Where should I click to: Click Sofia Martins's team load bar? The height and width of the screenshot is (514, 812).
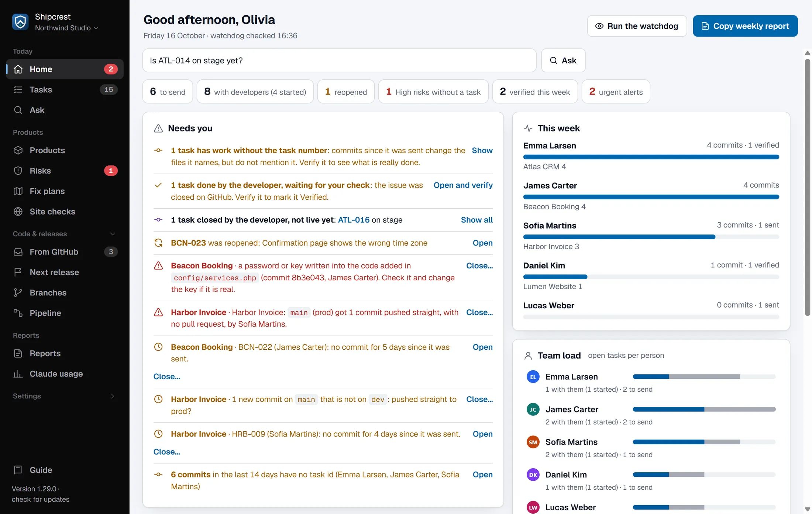[x=704, y=442]
